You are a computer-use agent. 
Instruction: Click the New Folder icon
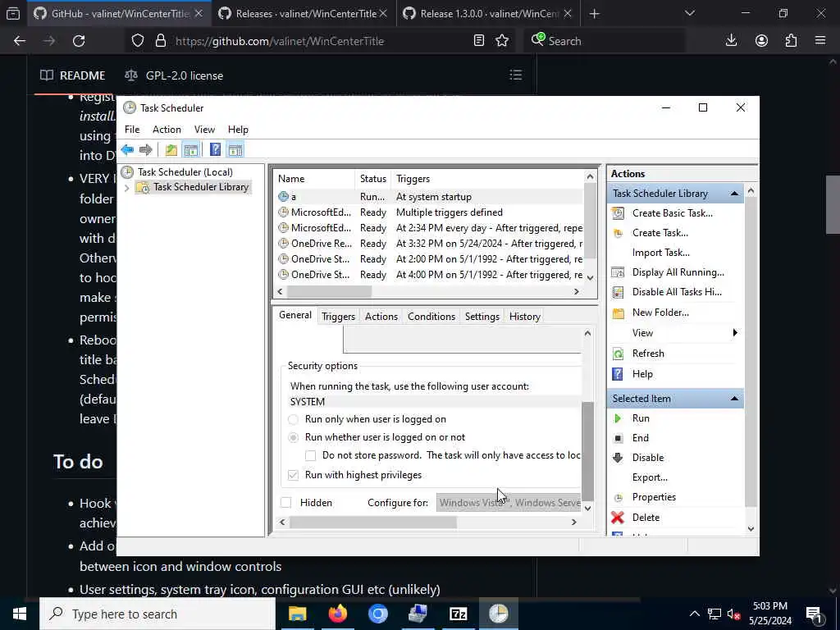[x=618, y=313]
